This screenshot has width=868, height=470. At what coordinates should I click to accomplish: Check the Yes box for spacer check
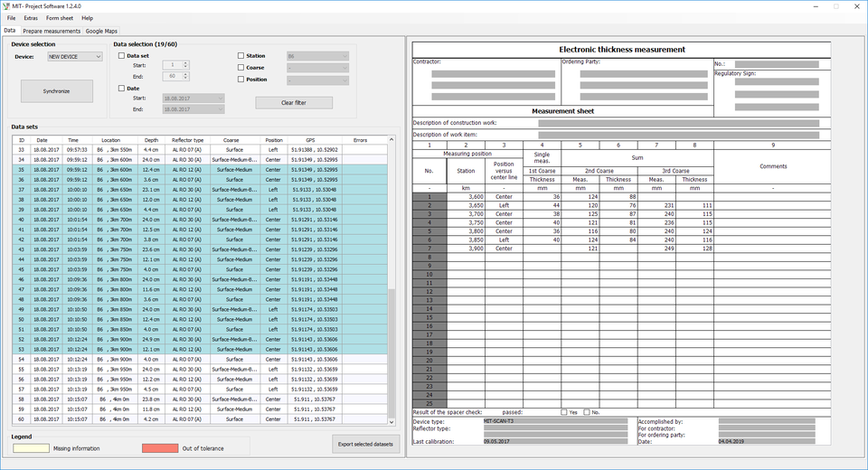tap(564, 412)
